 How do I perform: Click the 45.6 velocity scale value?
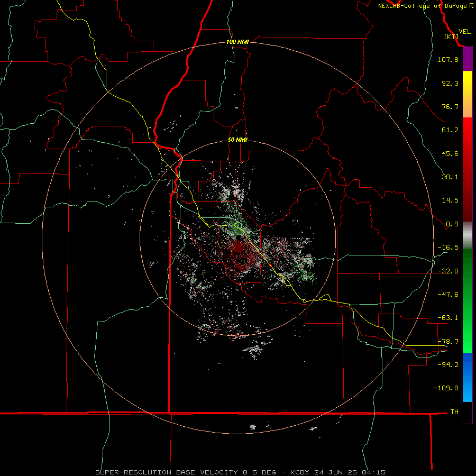tap(450, 153)
